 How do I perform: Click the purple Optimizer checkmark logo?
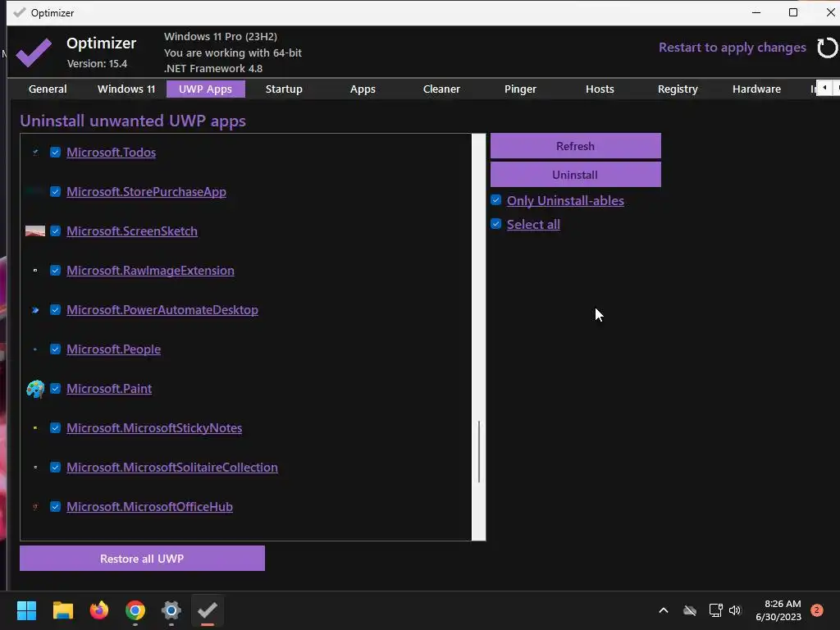coord(34,52)
